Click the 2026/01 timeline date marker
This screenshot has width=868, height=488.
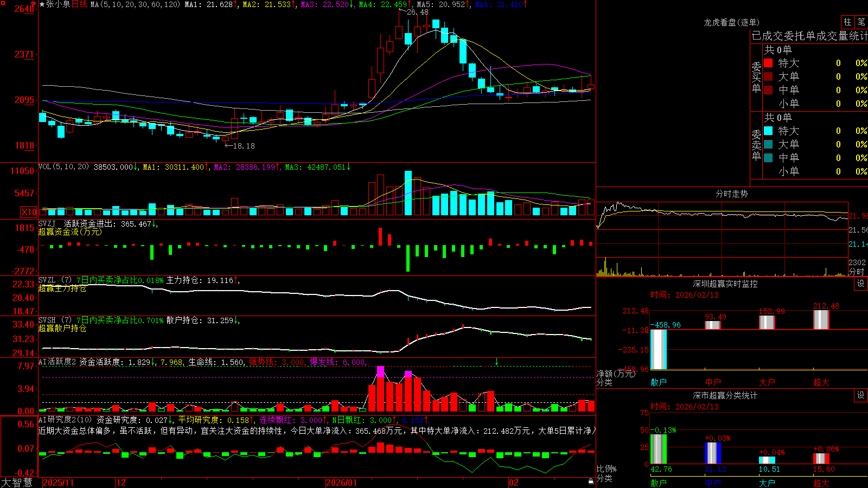tap(342, 483)
